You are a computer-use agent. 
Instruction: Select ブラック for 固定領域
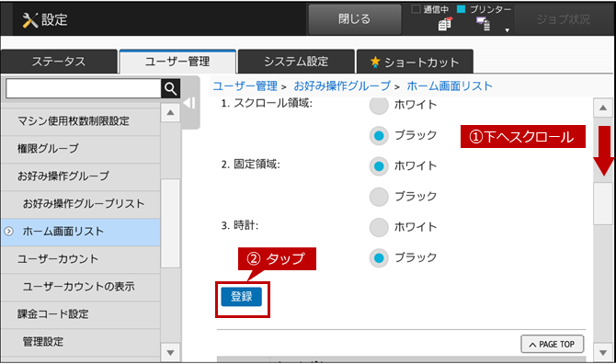point(379,197)
